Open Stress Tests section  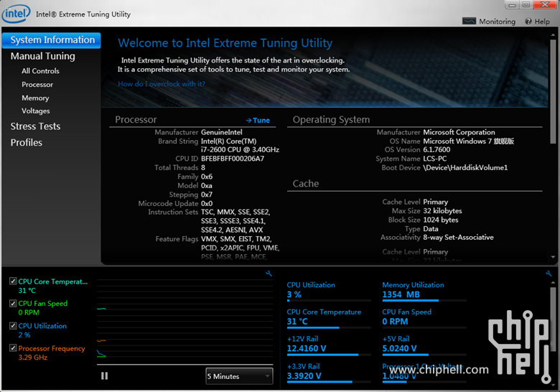(35, 126)
